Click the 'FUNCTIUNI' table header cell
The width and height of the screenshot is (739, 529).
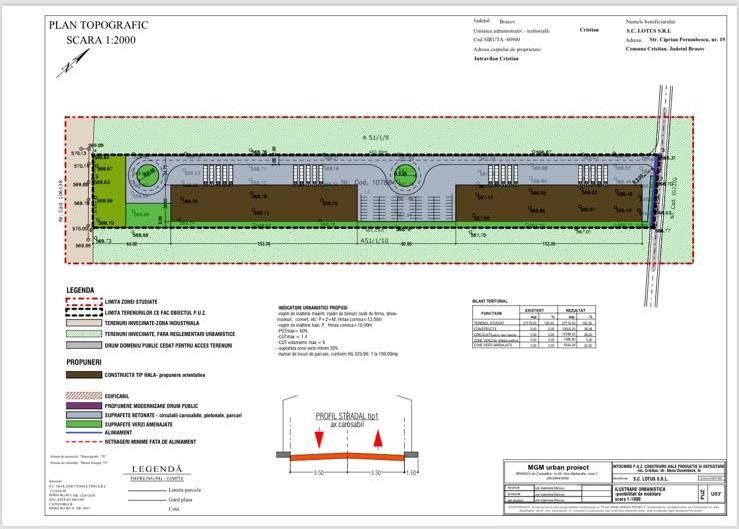click(492, 313)
